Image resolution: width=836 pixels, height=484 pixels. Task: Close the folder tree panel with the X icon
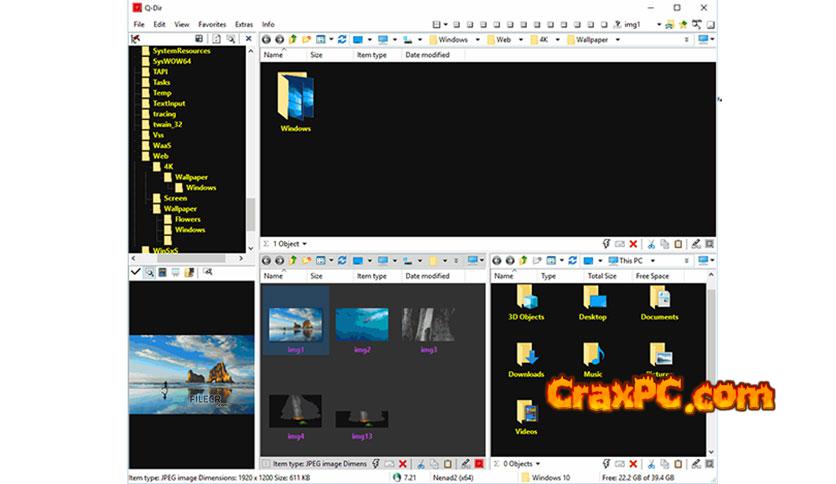[248, 40]
